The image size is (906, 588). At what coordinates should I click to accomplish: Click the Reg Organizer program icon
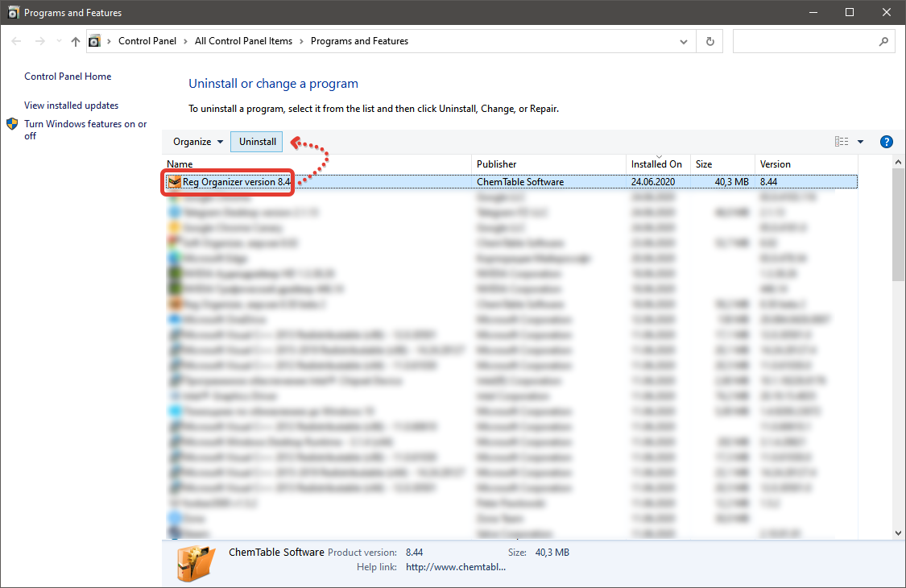[x=173, y=181]
